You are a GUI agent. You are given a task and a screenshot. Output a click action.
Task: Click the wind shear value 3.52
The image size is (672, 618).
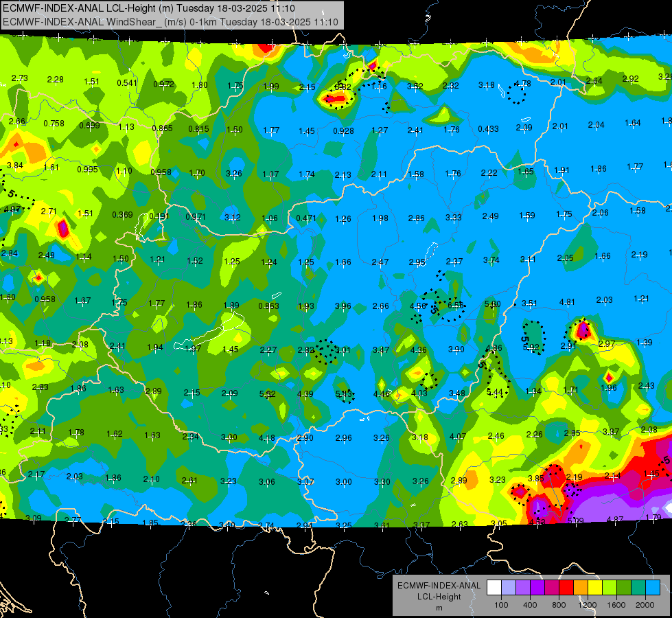415,87
